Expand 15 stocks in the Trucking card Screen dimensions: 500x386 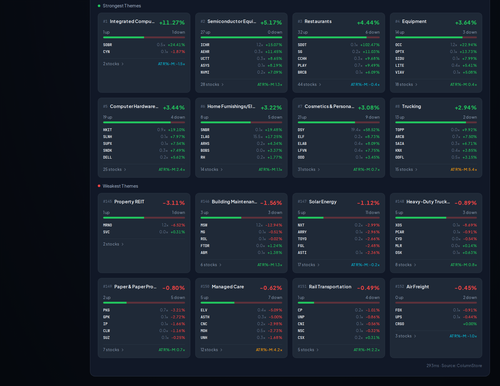point(406,169)
